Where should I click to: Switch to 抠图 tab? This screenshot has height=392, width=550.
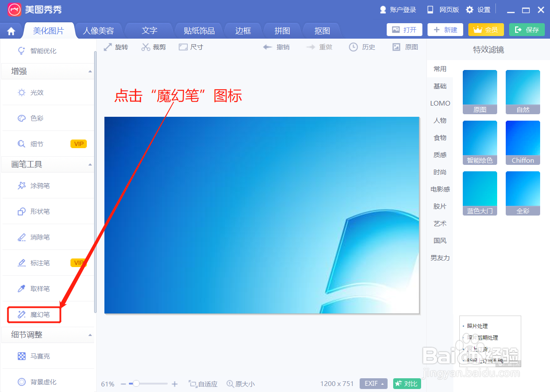click(322, 30)
